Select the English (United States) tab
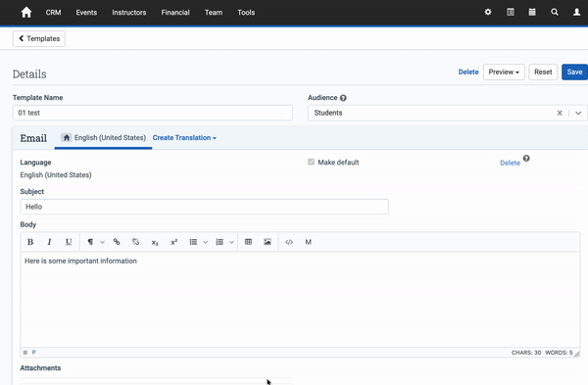Image resolution: width=588 pixels, height=385 pixels. click(104, 137)
